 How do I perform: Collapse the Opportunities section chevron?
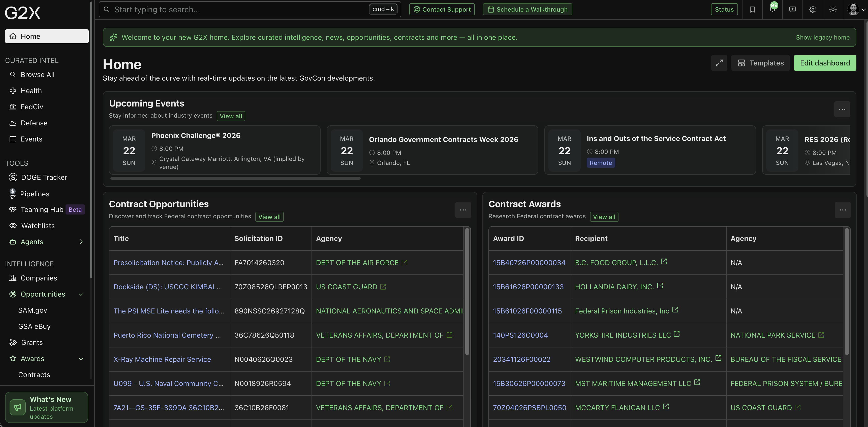click(81, 294)
